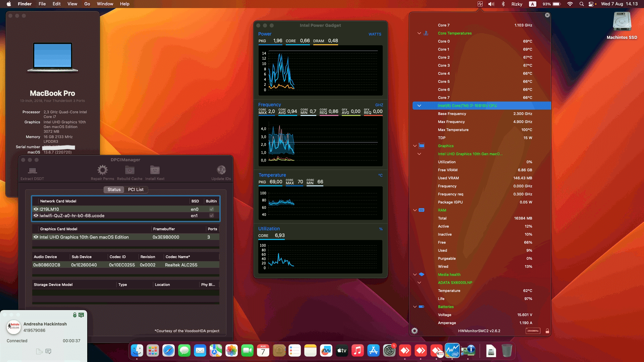Click Install Kext folder icon
This screenshot has width=644, height=362.
tap(155, 170)
